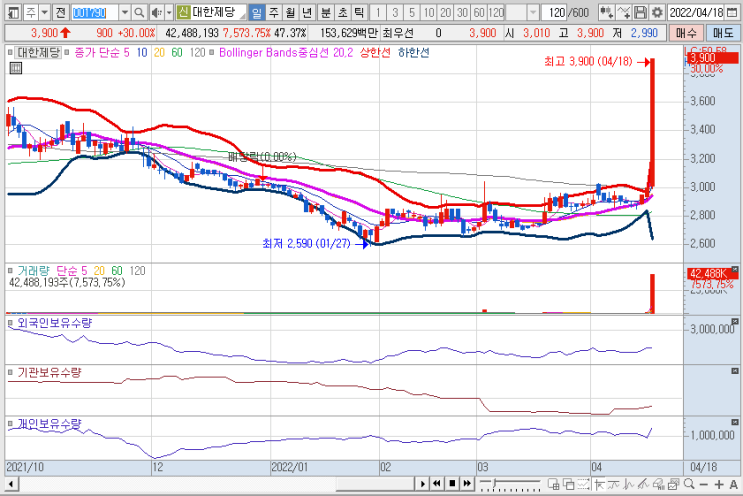Close the 외국인보유수량 panel corner button
This screenshot has width=743, height=496.
point(735,321)
